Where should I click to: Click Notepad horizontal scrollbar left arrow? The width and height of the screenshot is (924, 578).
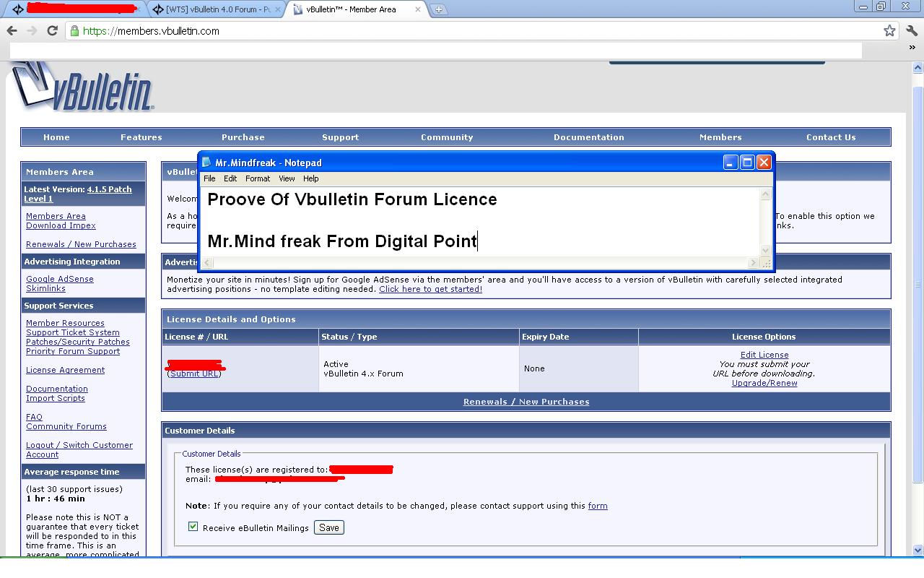(208, 263)
